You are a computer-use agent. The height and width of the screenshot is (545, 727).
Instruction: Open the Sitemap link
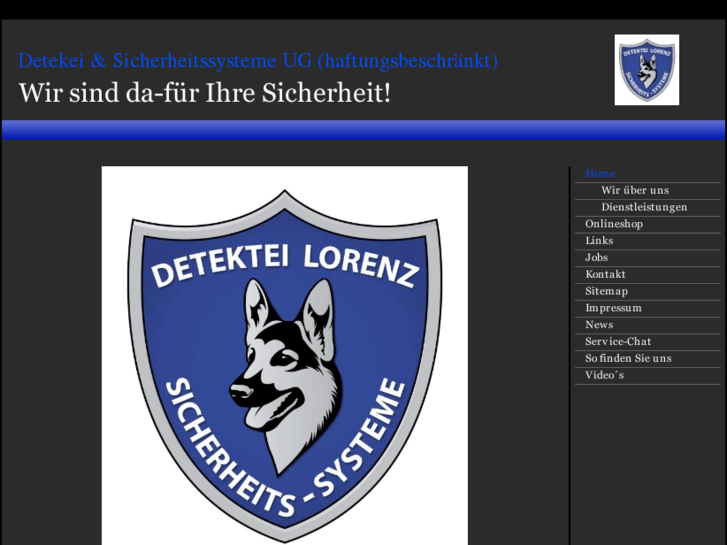(606, 291)
